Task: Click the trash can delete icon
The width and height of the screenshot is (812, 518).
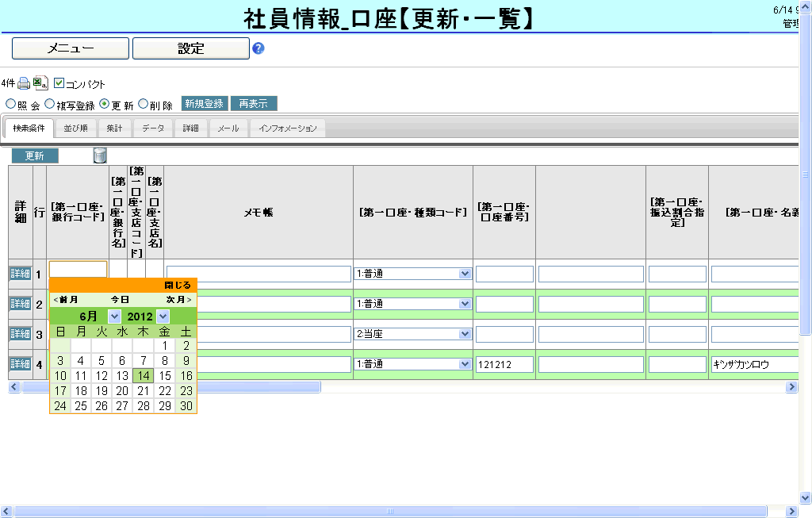Action: click(x=100, y=155)
